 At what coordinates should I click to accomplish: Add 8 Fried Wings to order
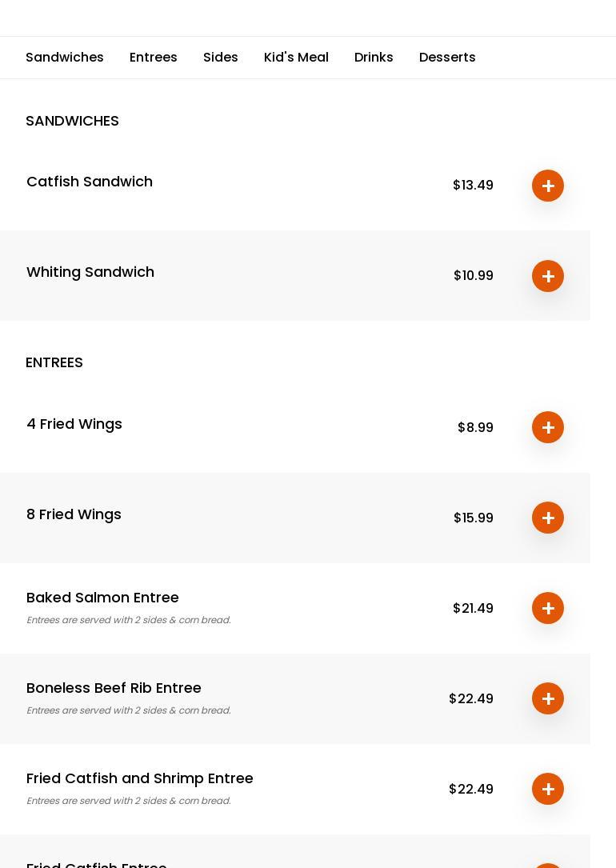pyautogui.click(x=548, y=518)
